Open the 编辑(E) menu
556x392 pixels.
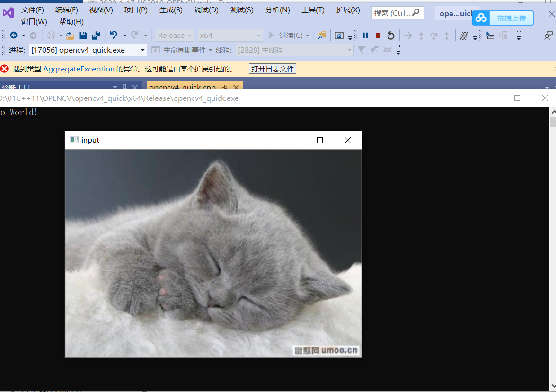click(66, 9)
